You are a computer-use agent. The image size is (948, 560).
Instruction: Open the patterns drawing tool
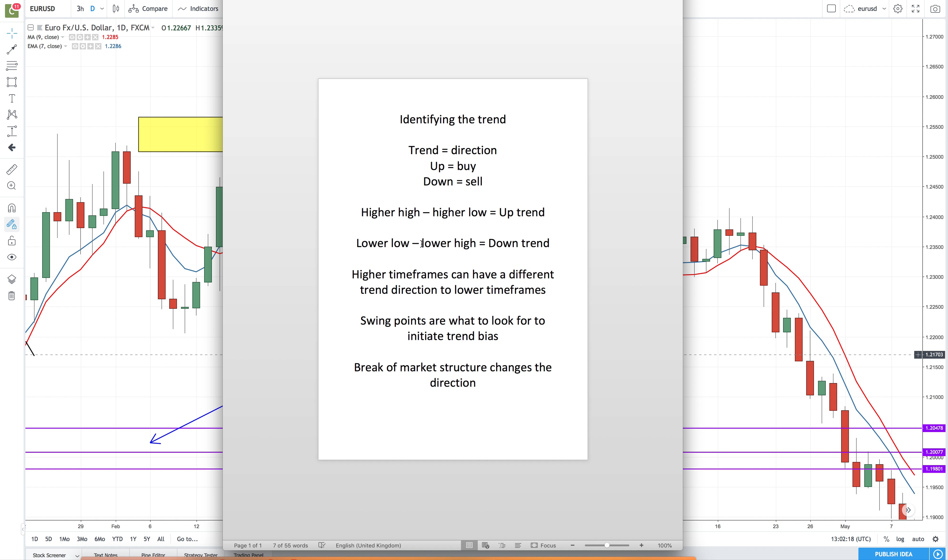pyautogui.click(x=12, y=115)
